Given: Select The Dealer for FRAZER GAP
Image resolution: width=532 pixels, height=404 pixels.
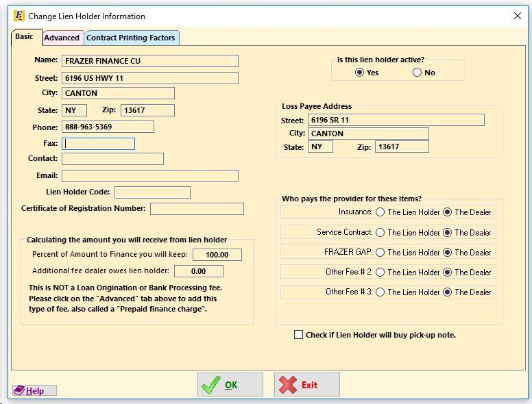Looking at the screenshot, I should (x=448, y=253).
